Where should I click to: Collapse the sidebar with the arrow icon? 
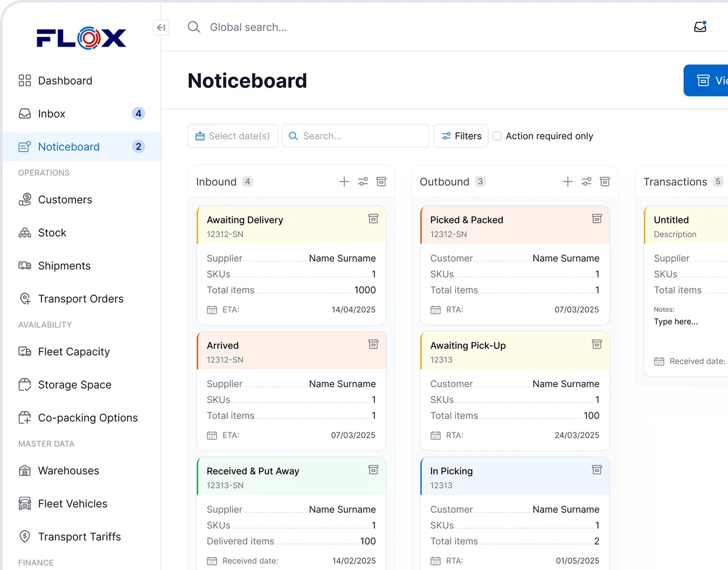coord(161,28)
